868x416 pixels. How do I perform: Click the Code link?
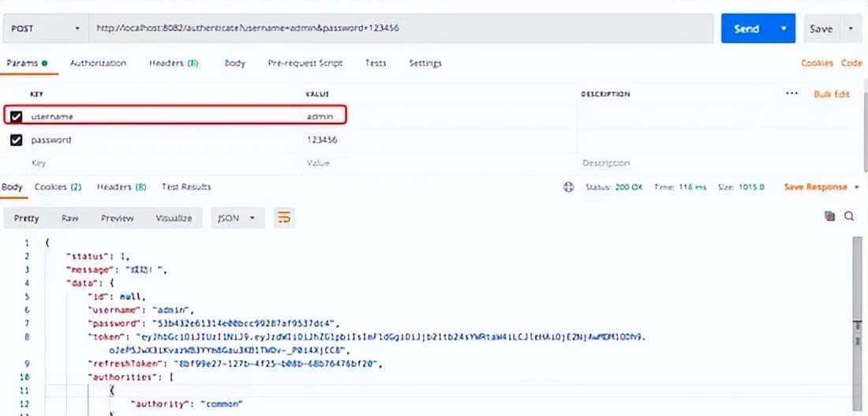click(x=852, y=63)
